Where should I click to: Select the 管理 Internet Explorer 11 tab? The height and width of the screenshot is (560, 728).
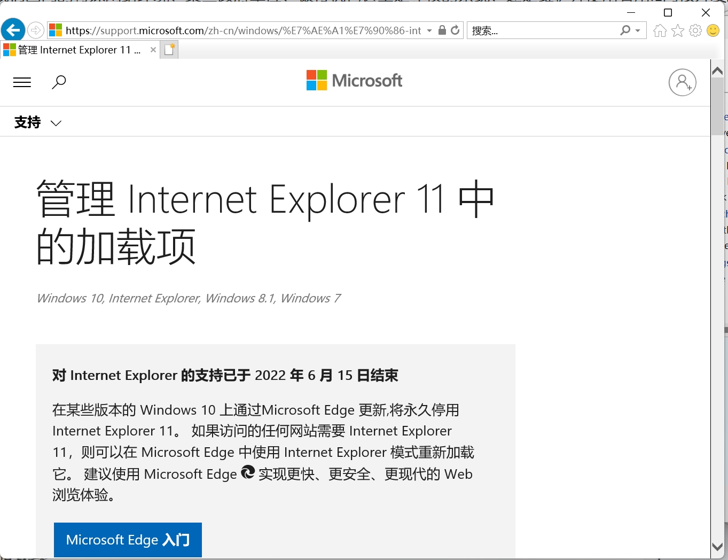(x=75, y=50)
